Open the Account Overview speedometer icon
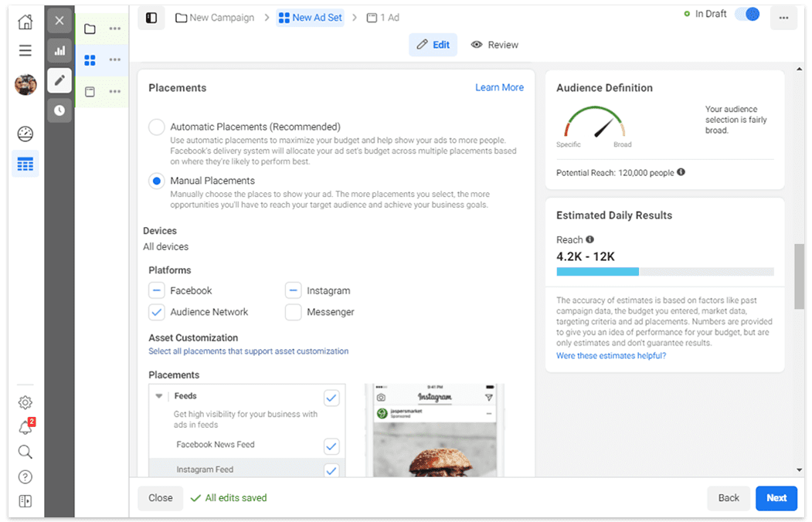The width and height of the screenshot is (812, 522). tap(25, 134)
